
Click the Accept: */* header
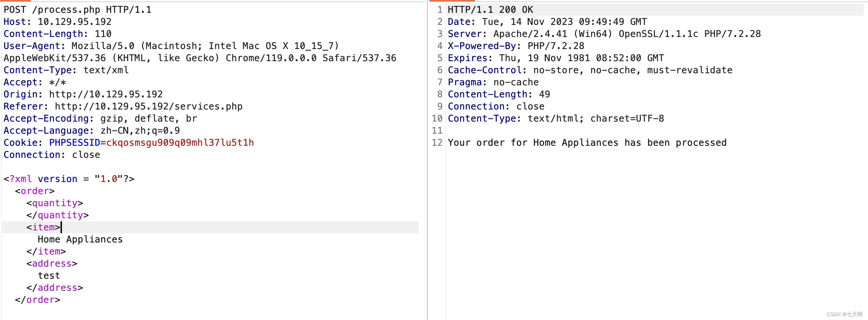(35, 82)
